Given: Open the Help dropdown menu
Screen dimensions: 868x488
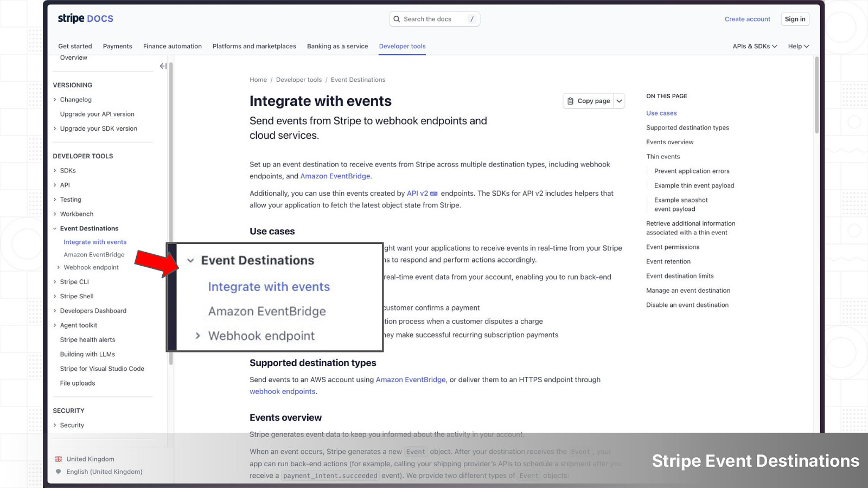Looking at the screenshot, I should [798, 46].
